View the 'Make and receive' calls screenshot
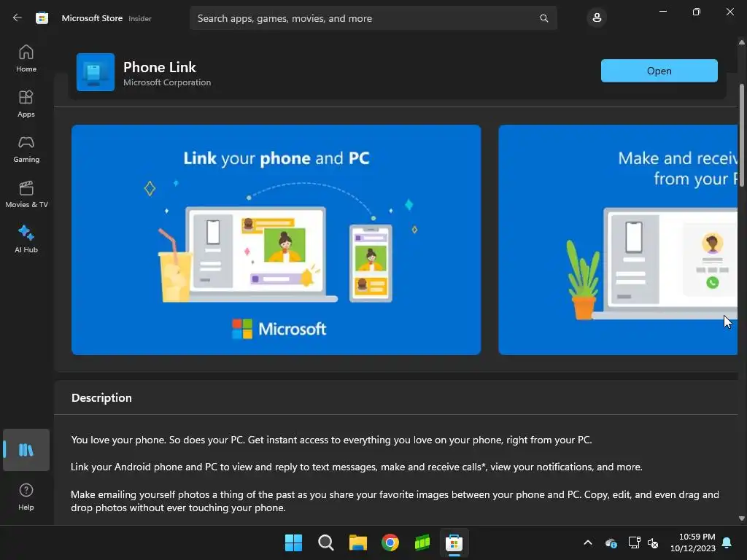The image size is (747, 560). coord(618,239)
